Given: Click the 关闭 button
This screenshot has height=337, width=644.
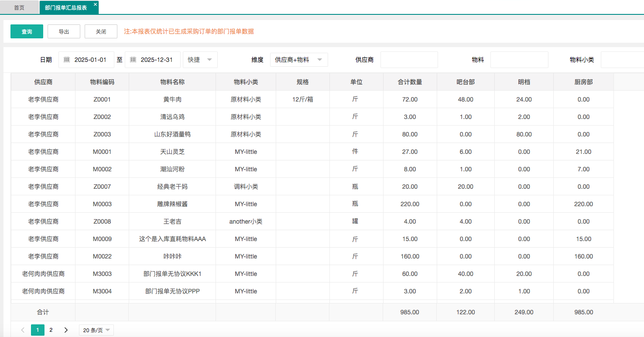Looking at the screenshot, I should [101, 31].
